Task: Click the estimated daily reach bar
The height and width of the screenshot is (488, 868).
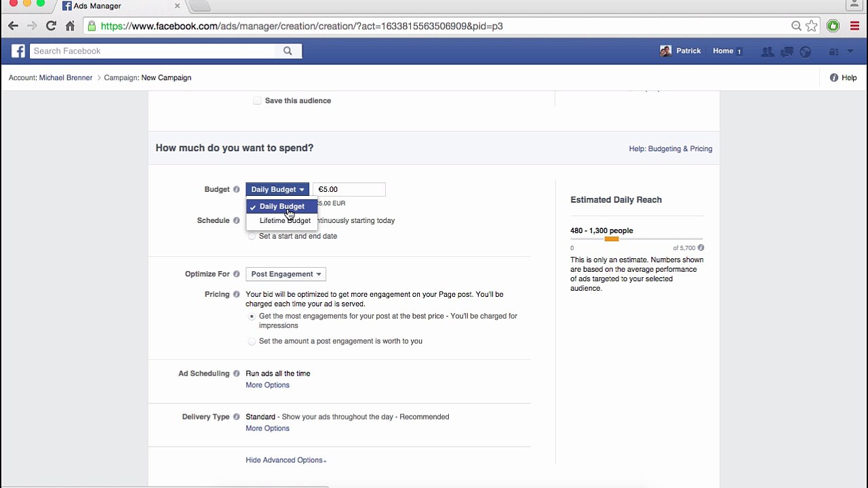Action: click(637, 239)
